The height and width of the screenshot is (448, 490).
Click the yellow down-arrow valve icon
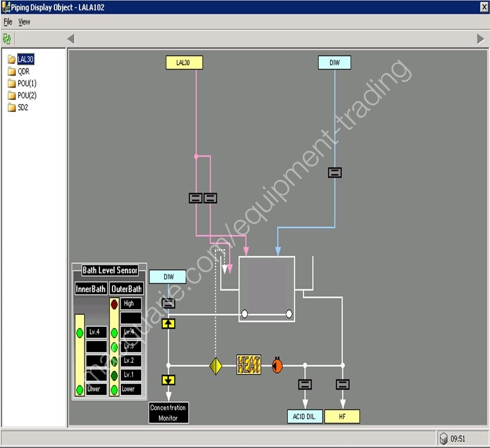pos(169,380)
